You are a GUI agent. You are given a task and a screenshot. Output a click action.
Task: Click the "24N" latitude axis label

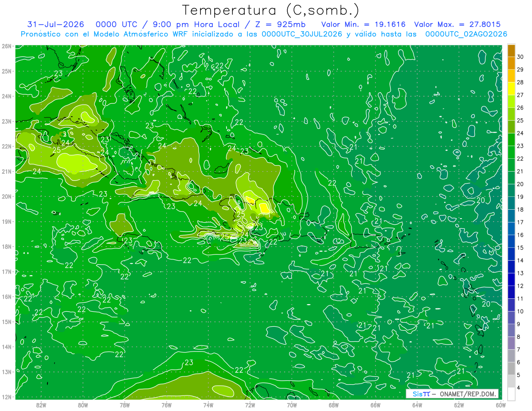7,96
